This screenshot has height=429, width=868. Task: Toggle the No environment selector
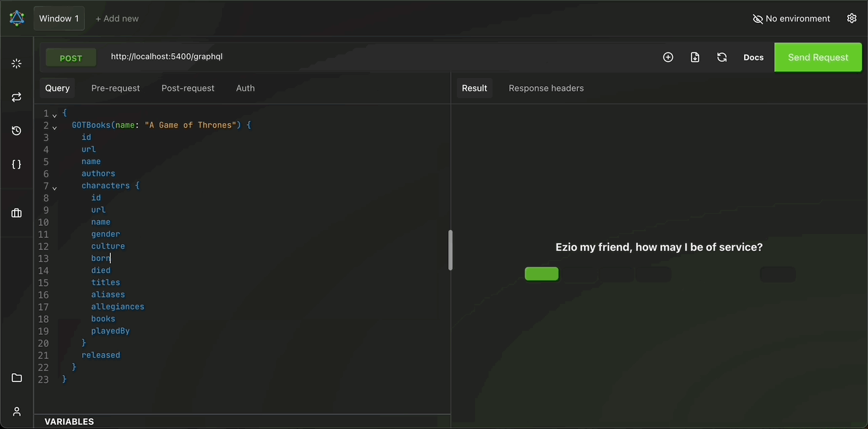click(791, 19)
